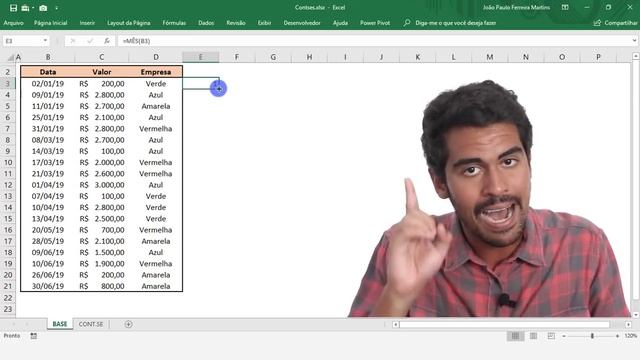Switch to the CONT.SE sheet tab
This screenshot has height=360, width=640.
[91, 324]
